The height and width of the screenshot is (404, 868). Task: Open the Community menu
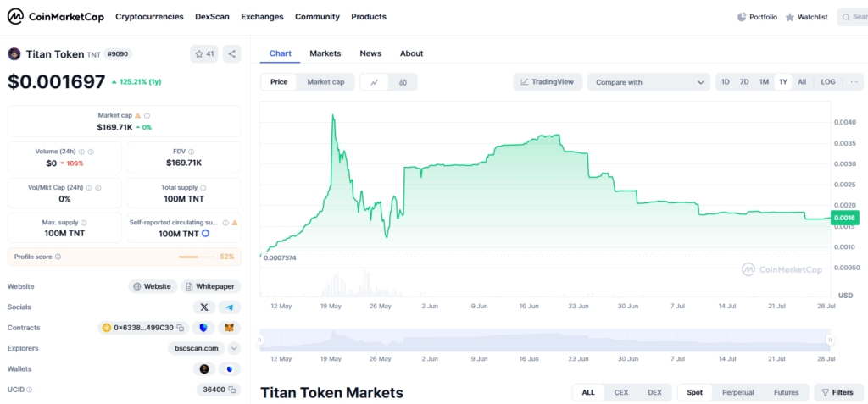point(317,17)
